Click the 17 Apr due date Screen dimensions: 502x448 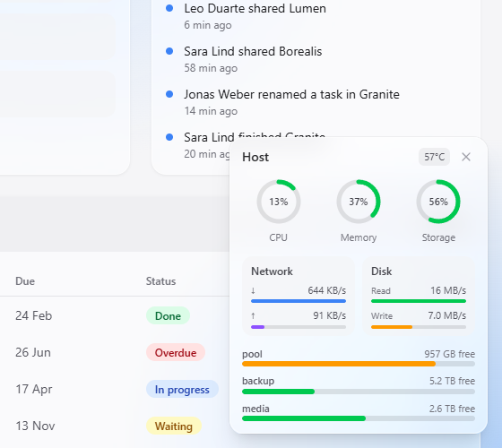coord(34,390)
